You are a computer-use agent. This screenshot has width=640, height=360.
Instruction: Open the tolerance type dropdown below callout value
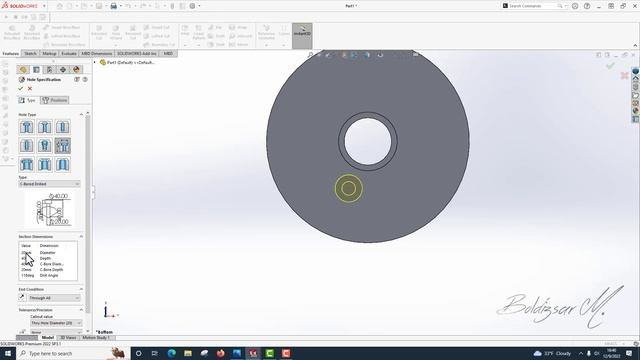point(56,332)
